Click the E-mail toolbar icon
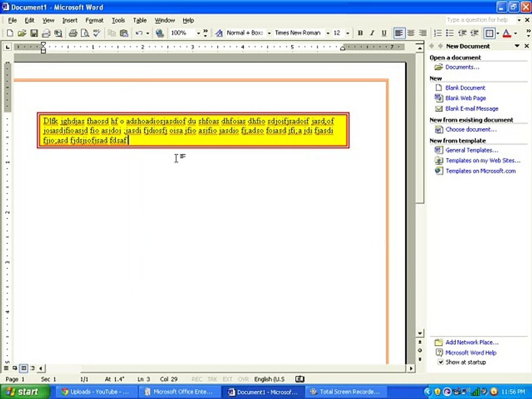Screen dimensions: 532x399 (x=46, y=33)
